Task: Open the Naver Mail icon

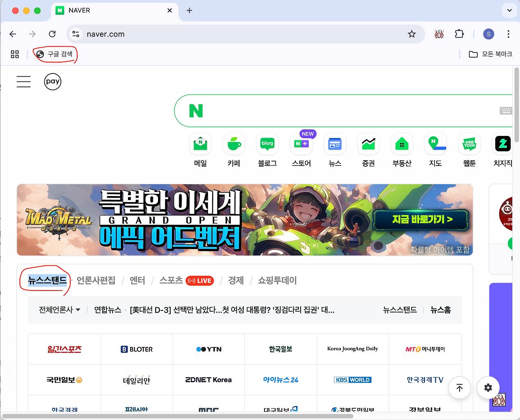Action: click(x=200, y=144)
